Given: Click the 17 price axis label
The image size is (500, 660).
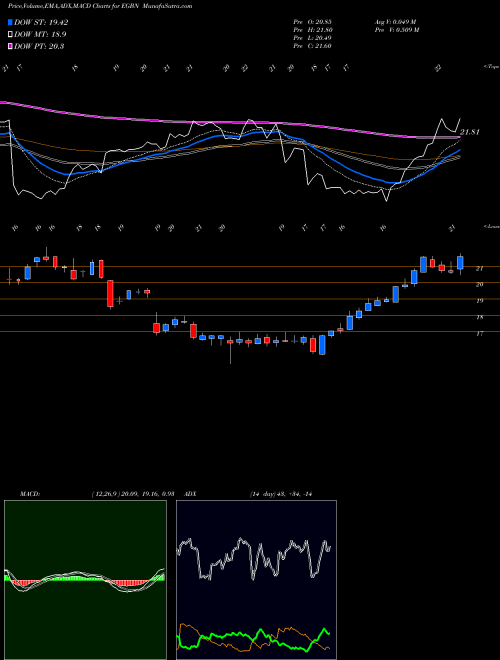Looking at the screenshot, I should [479, 334].
